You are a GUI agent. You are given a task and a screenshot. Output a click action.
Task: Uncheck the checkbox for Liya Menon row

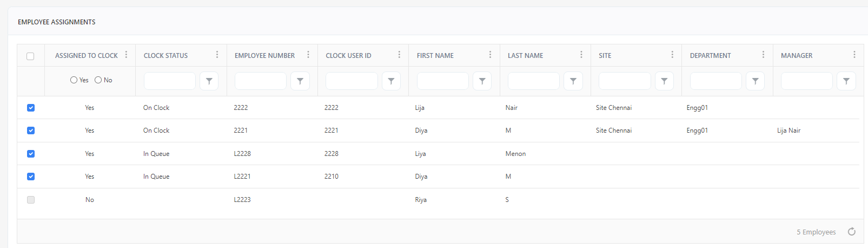31,154
